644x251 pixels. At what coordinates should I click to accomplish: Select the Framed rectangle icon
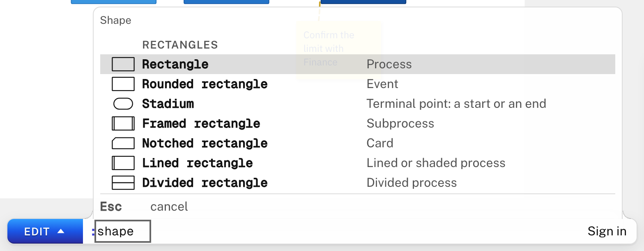click(x=123, y=123)
